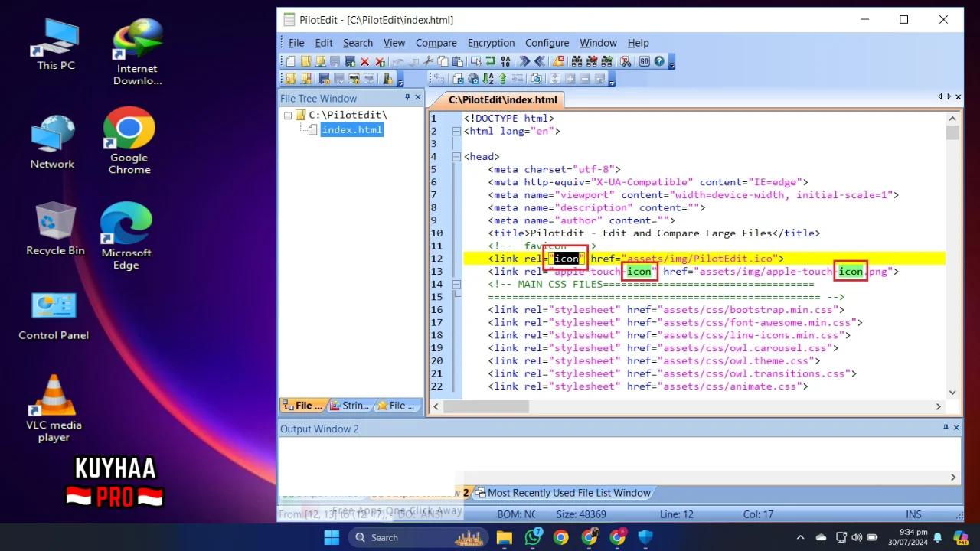Click the Output Window scroll right arrow
This screenshot has width=980, height=551.
(x=953, y=477)
